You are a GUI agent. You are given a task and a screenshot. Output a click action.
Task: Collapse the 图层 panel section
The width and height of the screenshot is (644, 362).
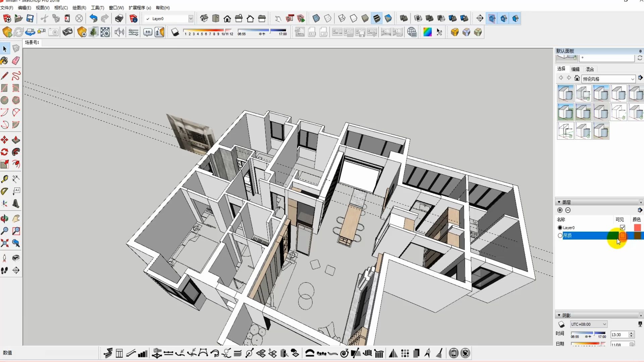[559, 202]
